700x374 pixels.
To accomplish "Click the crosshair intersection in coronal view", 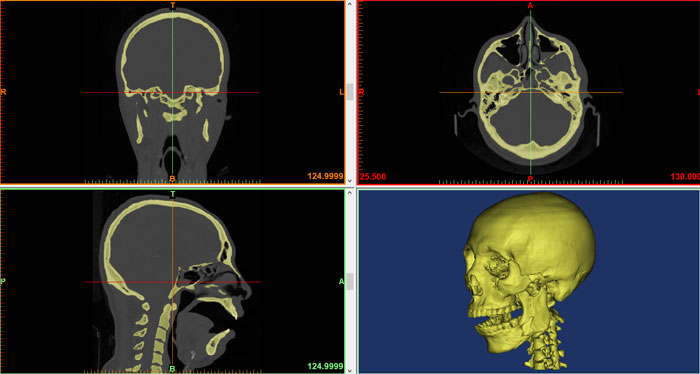I will [172, 92].
